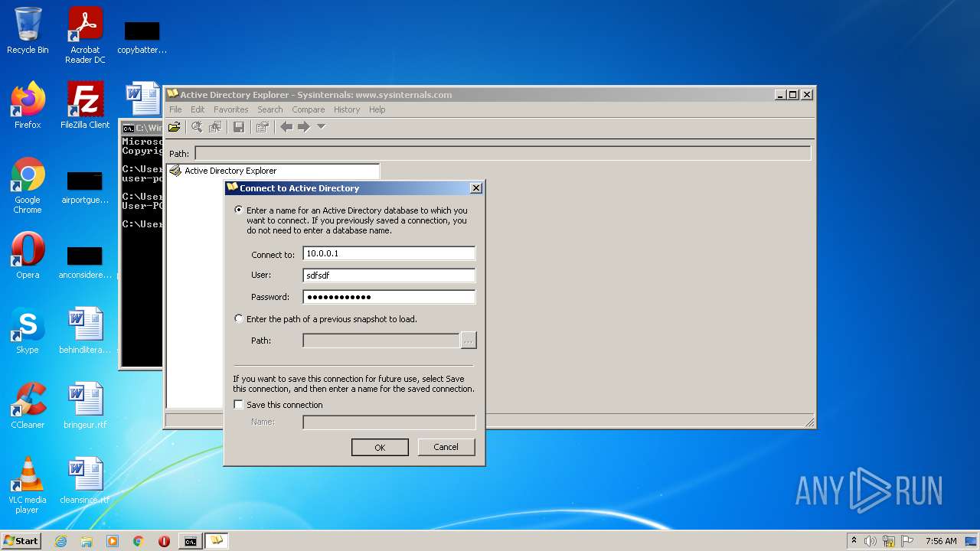Viewport: 980px width, 551px height.
Task: Select the airportgue desktop file icon
Action: tap(85, 187)
